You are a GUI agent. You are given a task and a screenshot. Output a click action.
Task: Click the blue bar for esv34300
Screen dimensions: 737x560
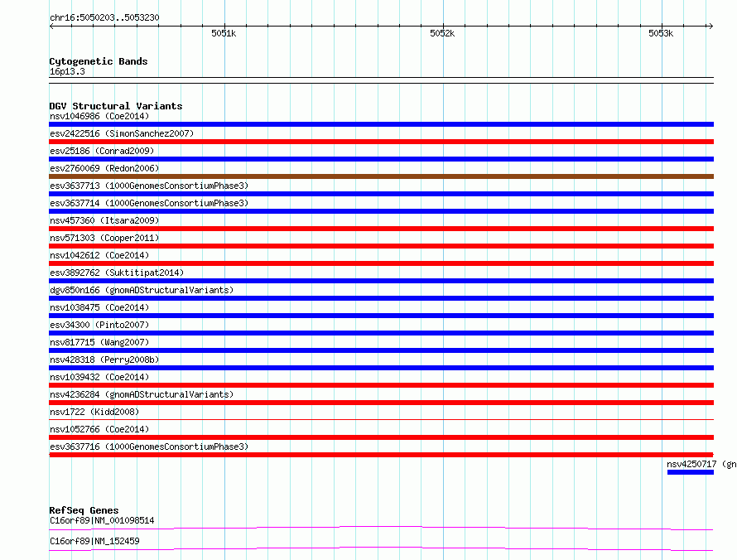(x=381, y=333)
